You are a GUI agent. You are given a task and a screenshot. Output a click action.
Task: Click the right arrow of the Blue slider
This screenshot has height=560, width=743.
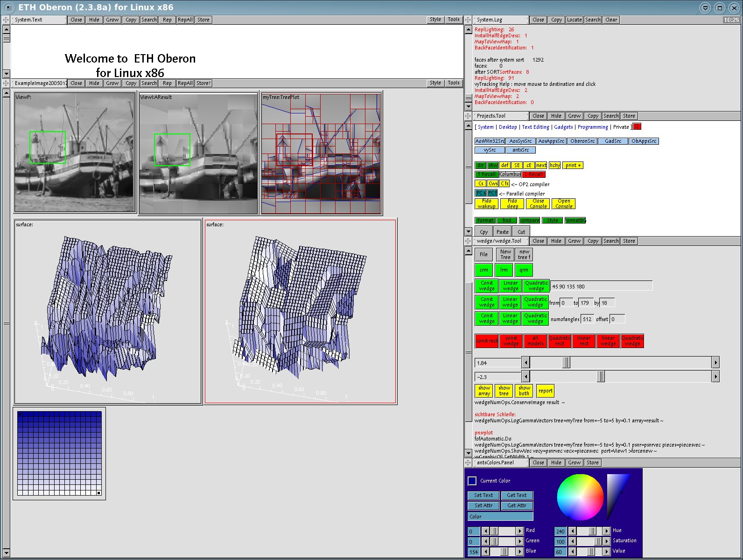tap(519, 552)
